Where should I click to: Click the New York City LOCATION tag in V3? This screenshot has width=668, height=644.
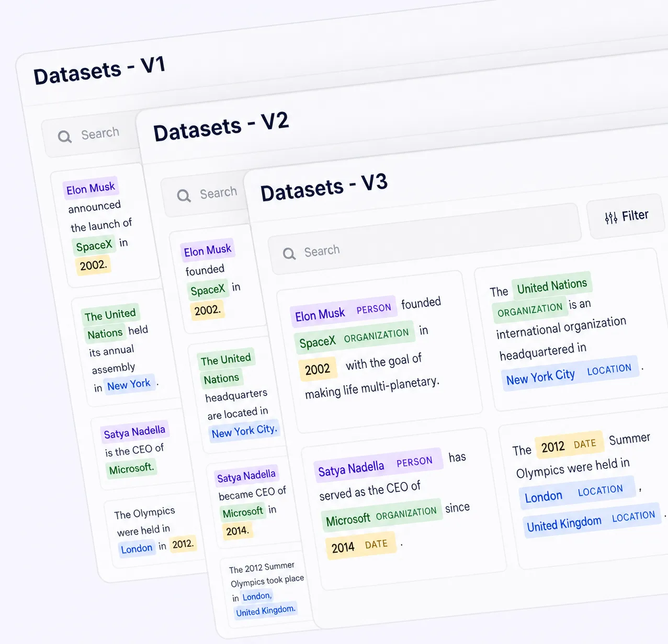pos(569,374)
